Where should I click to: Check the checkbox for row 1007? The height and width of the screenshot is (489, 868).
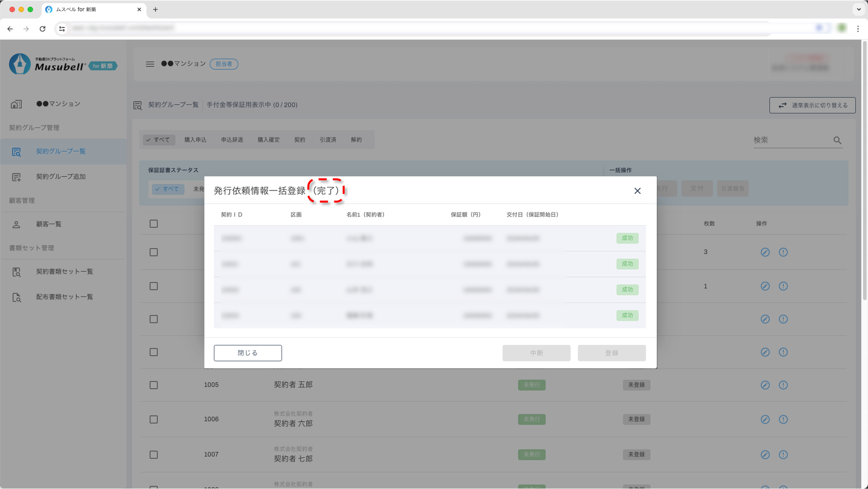[154, 455]
